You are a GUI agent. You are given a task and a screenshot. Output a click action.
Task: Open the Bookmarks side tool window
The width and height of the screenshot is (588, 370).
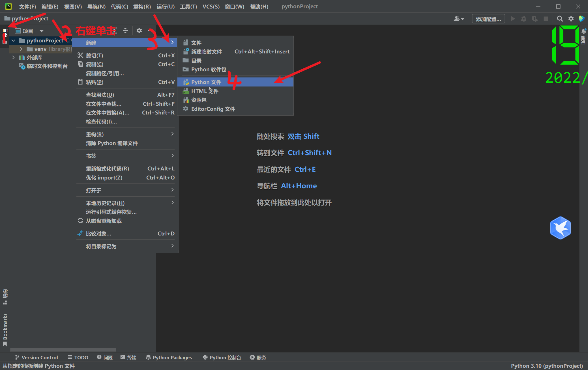coord(5,329)
